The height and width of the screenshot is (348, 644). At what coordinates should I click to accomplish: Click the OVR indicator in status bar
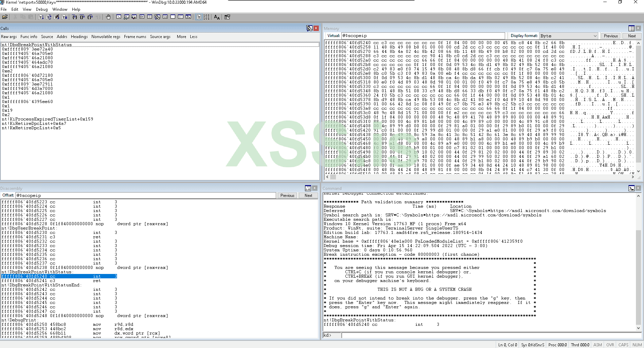[x=610, y=345]
